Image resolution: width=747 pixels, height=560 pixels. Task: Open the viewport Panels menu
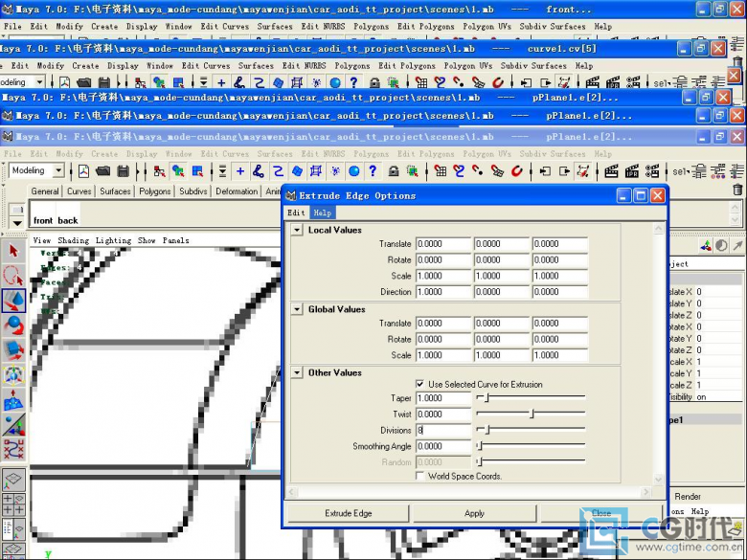pos(175,240)
